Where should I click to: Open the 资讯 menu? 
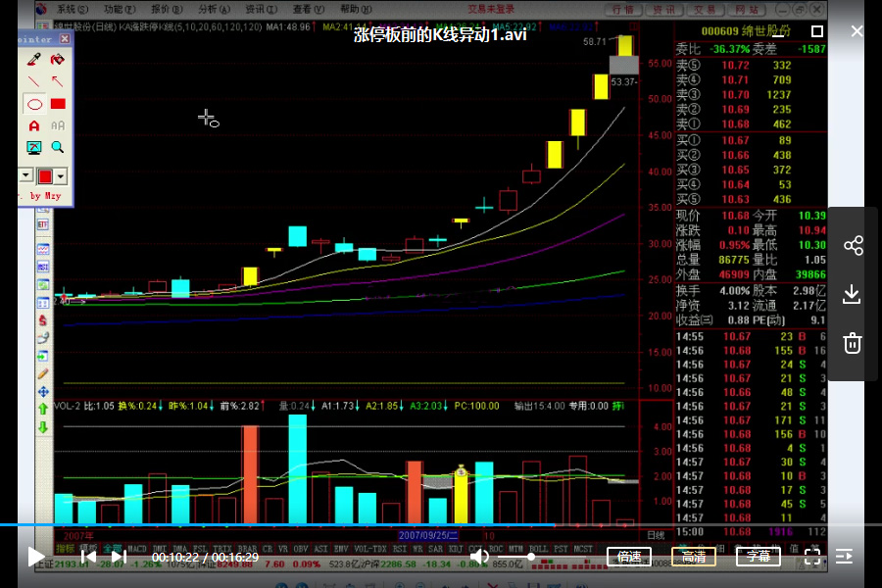[x=261, y=9]
